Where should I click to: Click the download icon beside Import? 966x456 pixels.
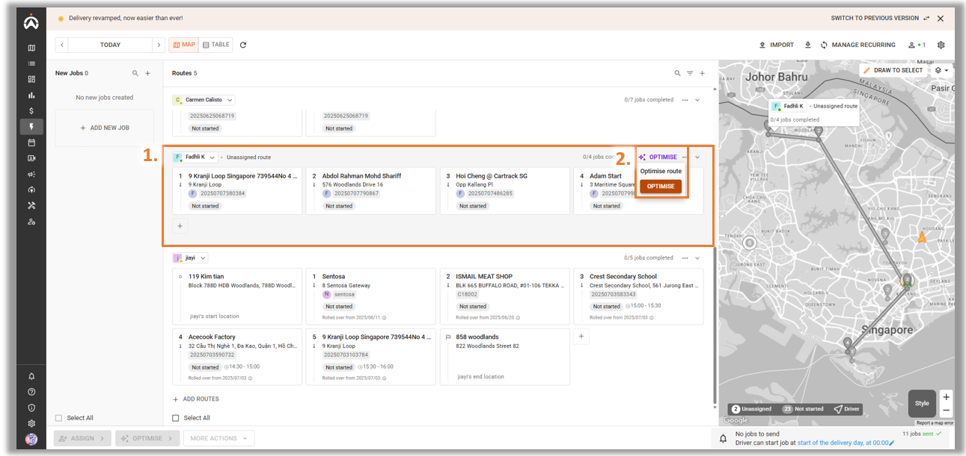pyautogui.click(x=808, y=45)
